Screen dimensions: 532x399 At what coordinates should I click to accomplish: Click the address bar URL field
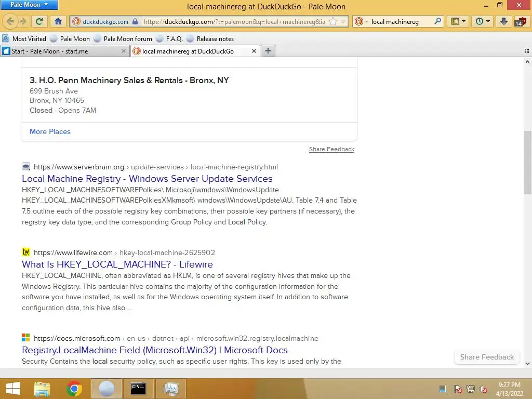[234, 21]
